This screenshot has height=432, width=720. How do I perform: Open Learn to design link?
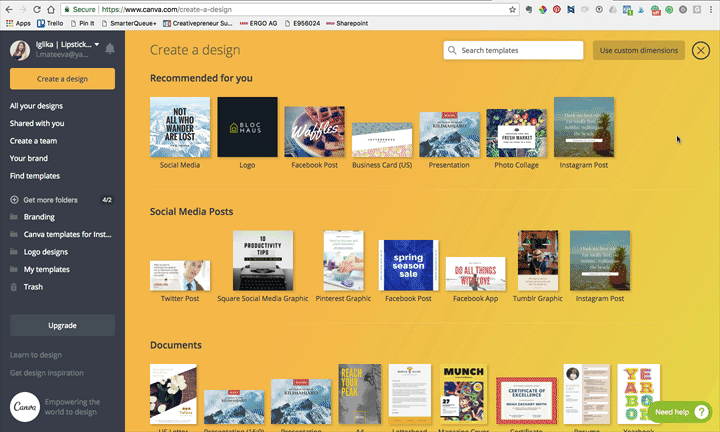[36, 355]
